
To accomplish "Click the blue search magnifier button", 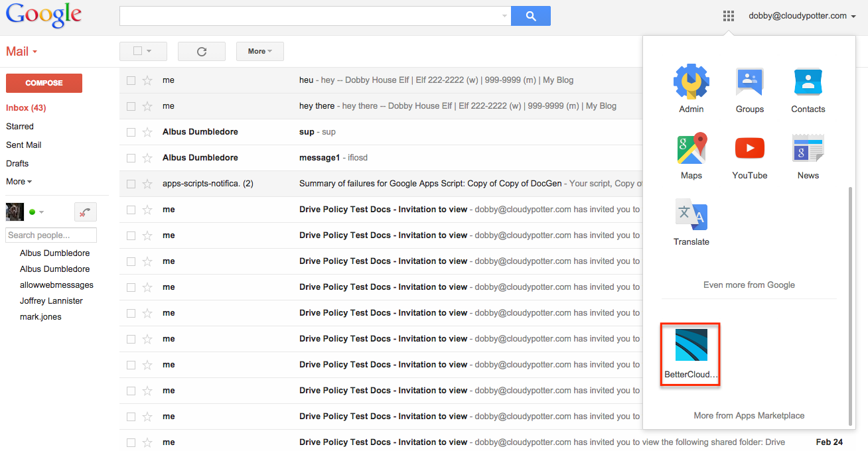I will [x=530, y=16].
